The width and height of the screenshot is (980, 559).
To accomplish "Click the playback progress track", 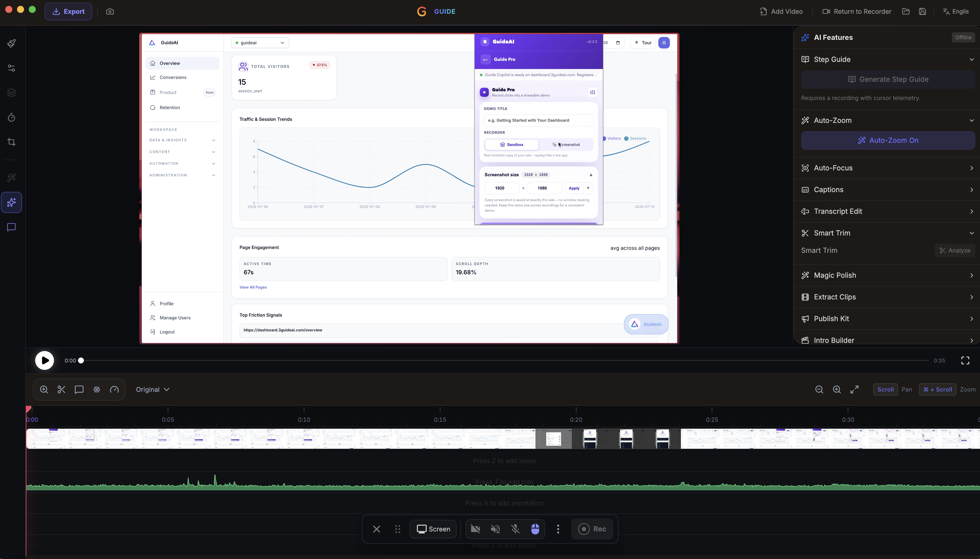I will (x=505, y=360).
